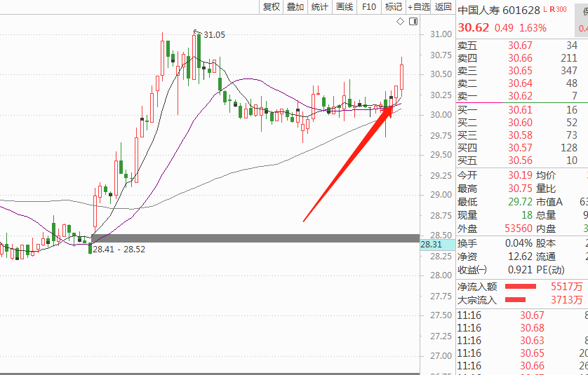This screenshot has height=375, width=588.
Task: Click the L margin-trading tag
Action: (546, 9)
